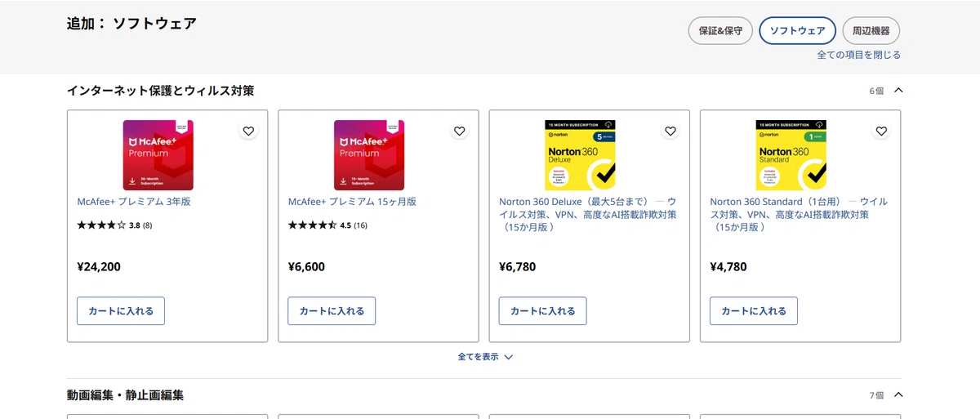The image size is (980, 419).
Task: Open McAfee+ プレミアム 3年版 product image
Action: pyautogui.click(x=158, y=155)
